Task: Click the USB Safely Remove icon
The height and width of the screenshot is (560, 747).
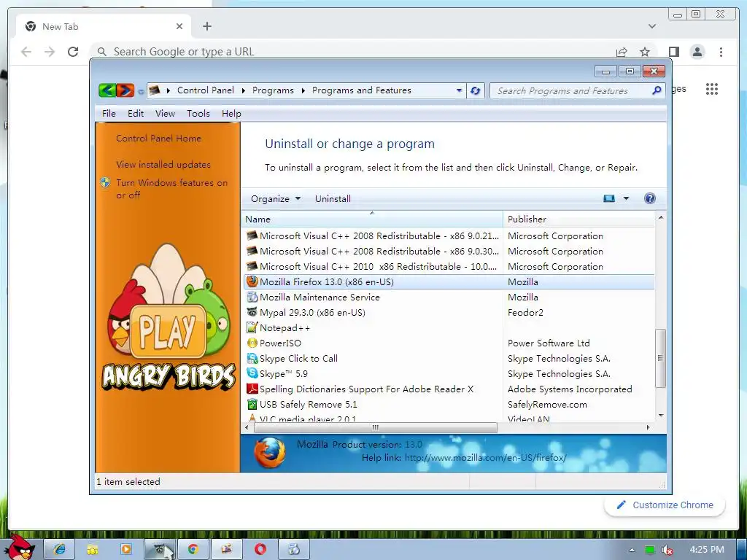Action: coord(252,404)
